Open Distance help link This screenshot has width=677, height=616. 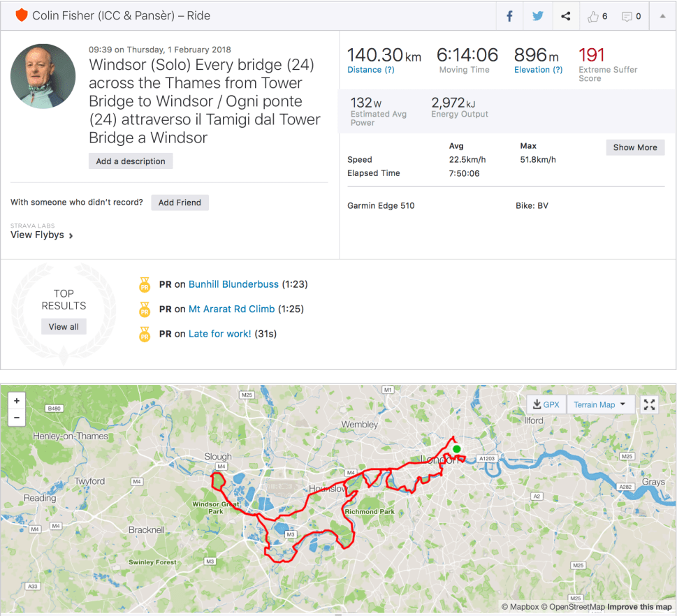point(371,70)
